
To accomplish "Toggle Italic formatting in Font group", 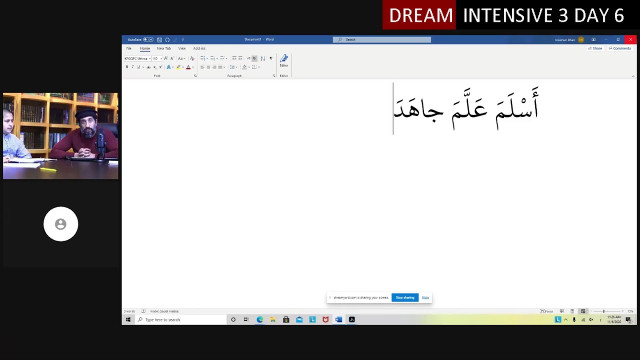I will pos(133,67).
